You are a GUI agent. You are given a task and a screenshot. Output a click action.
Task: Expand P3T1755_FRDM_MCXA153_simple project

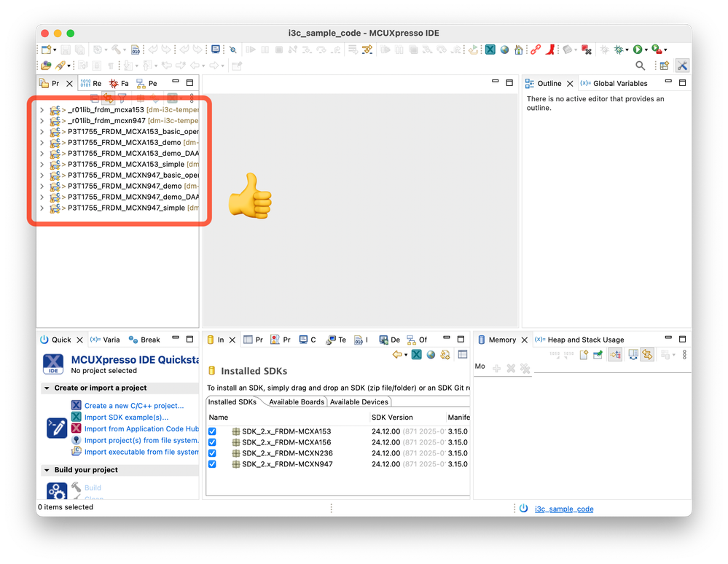point(42,165)
